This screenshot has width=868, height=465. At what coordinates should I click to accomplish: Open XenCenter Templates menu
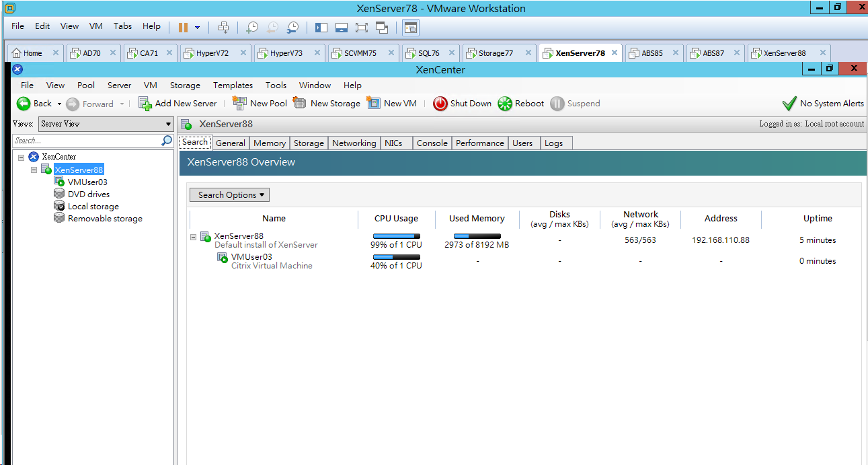[x=233, y=85]
